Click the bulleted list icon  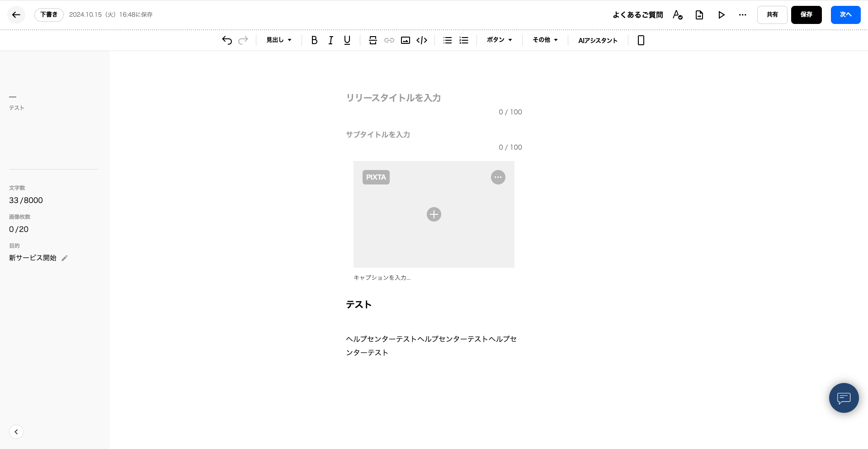point(448,40)
